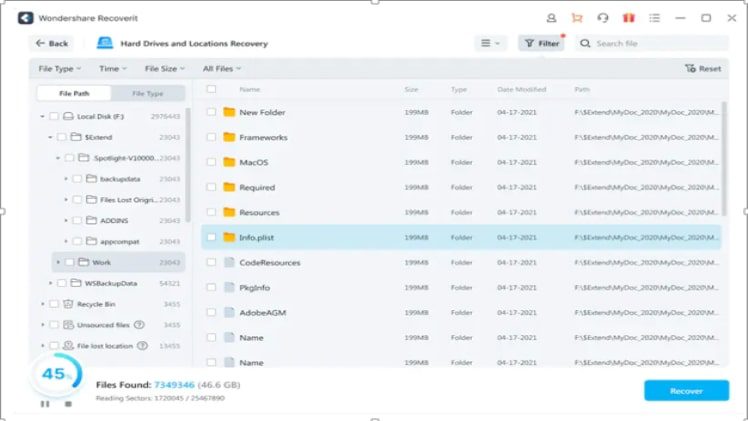Click the Reset button

click(703, 69)
